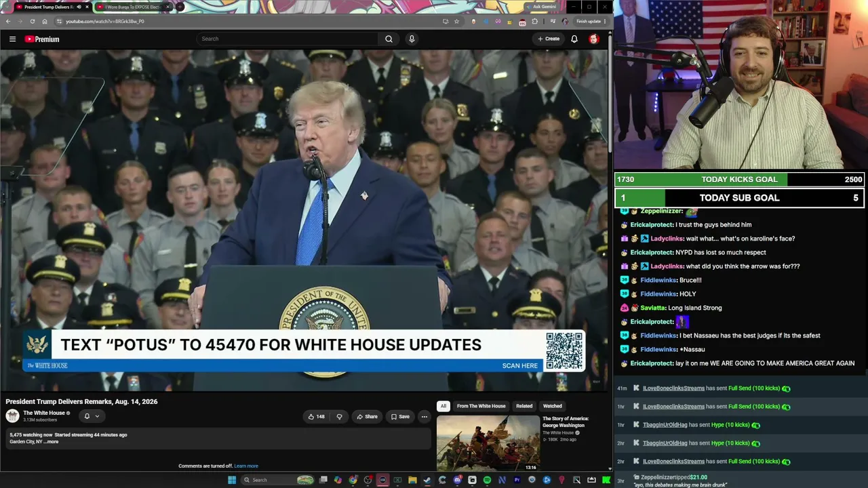The width and height of the screenshot is (868, 488).
Task: Open the YouTube guide hamburger menu
Action: coord(12,39)
